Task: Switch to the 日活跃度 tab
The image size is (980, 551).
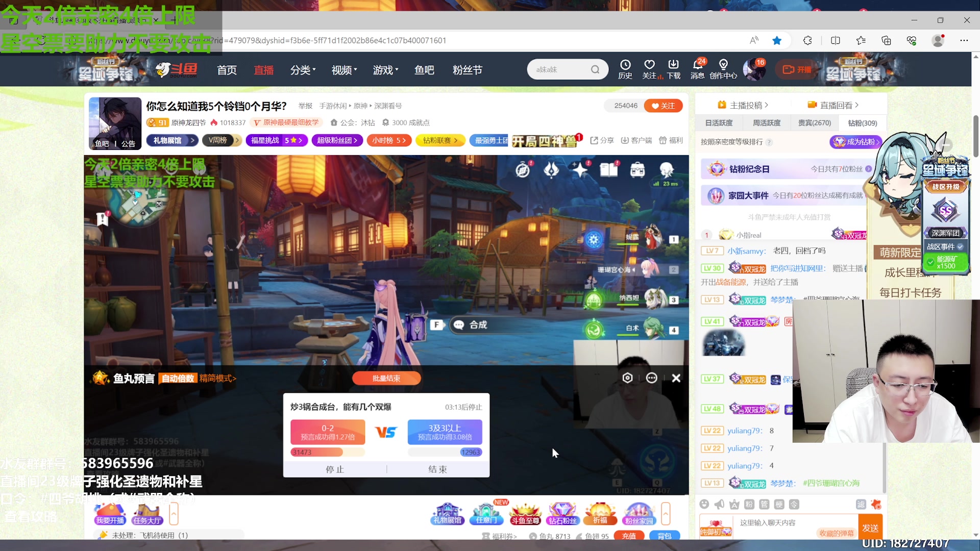Action: [719, 123]
